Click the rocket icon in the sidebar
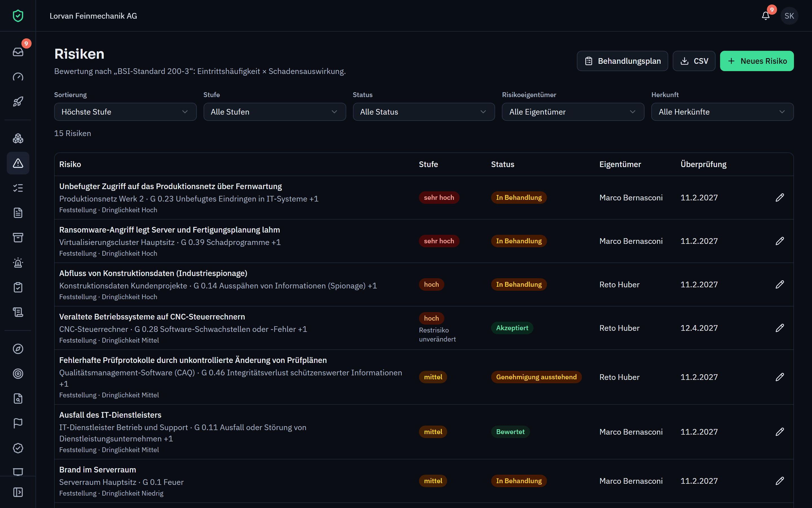Screen dimensions: 812x508 coord(18,102)
